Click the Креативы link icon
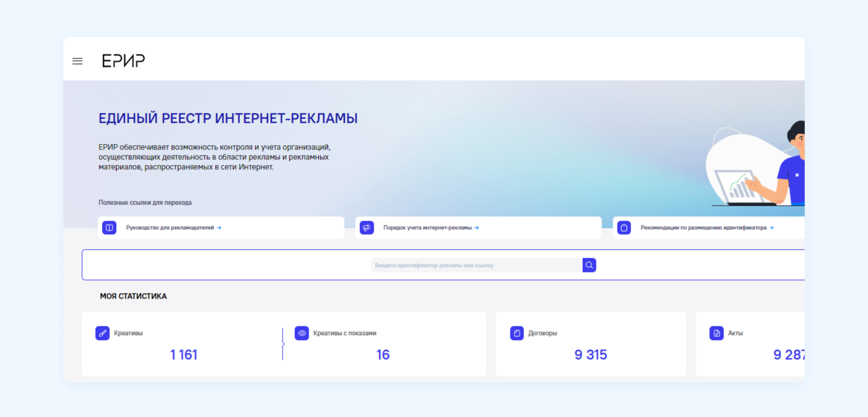868x417 pixels. point(102,333)
